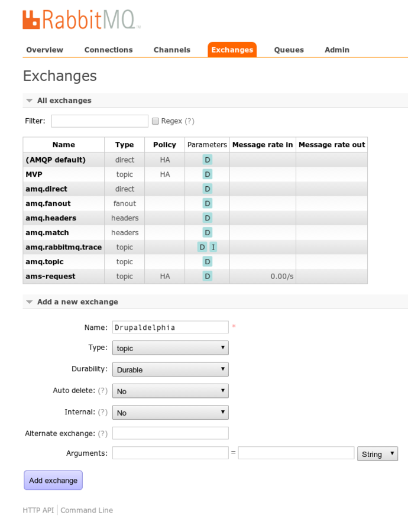Click the D badge in amq.match row
This screenshot has width=408, height=532.
[207, 233]
